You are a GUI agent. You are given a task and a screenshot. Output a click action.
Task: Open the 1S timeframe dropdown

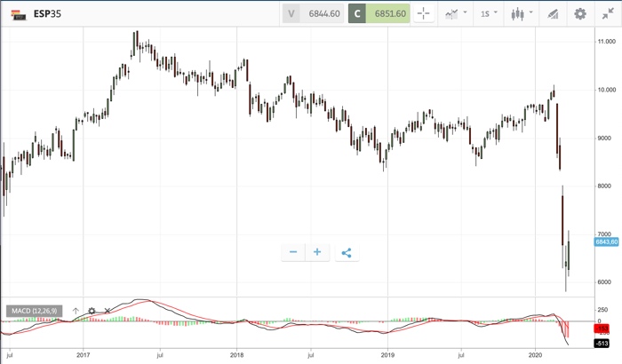pos(489,14)
